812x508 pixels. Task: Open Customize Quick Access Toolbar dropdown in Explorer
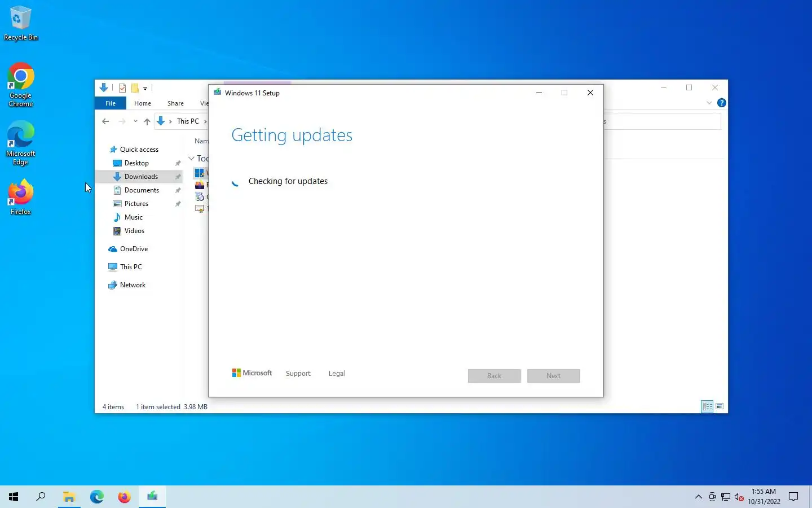145,88
